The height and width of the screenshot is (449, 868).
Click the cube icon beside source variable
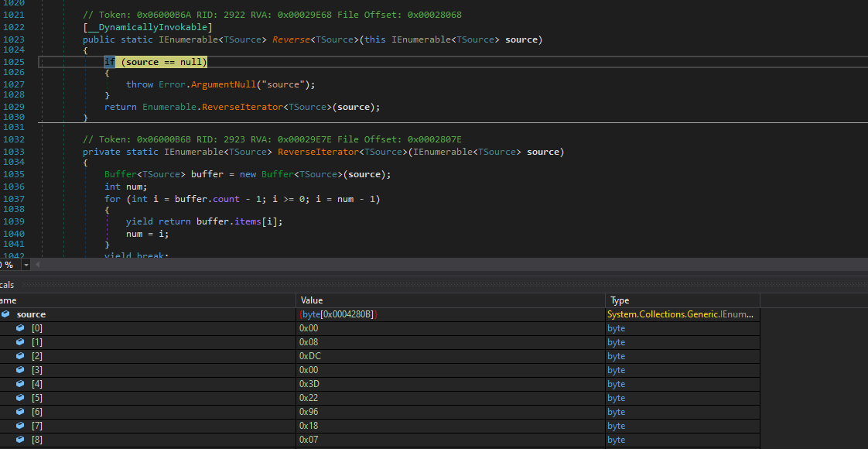5,314
